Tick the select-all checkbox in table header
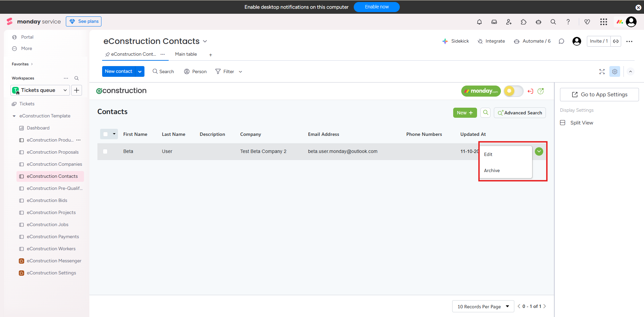The height and width of the screenshot is (317, 644). click(105, 134)
